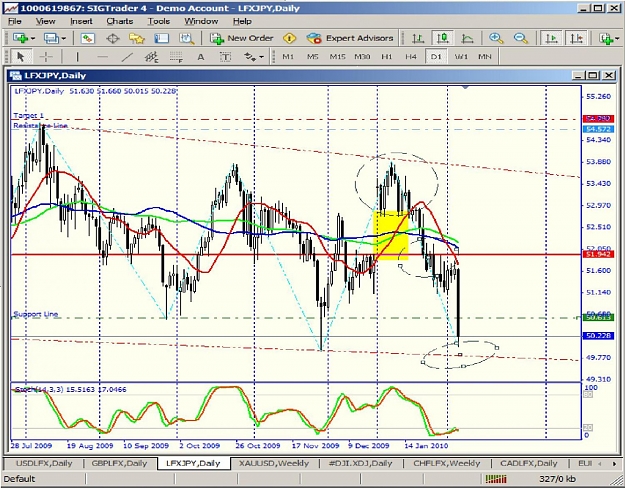Select the Text Label tool
The image size is (625, 489).
225,57
